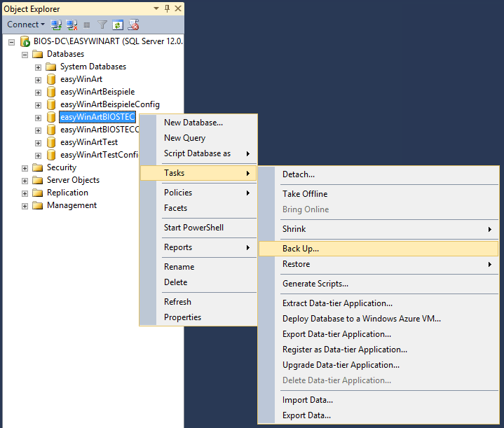The width and height of the screenshot is (504, 428).
Task: Expand the Security folder
Action: pyautogui.click(x=25, y=168)
